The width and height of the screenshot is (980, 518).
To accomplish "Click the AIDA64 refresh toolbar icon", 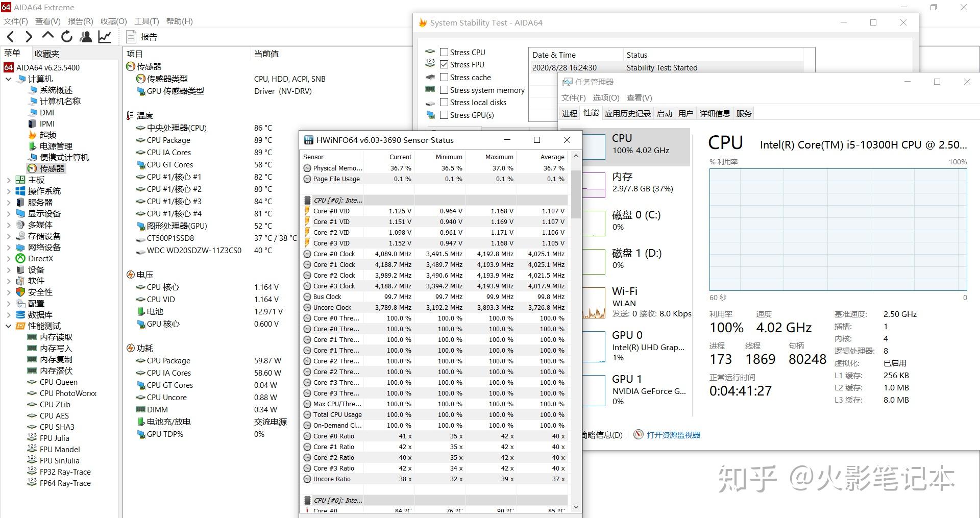I will coord(67,37).
